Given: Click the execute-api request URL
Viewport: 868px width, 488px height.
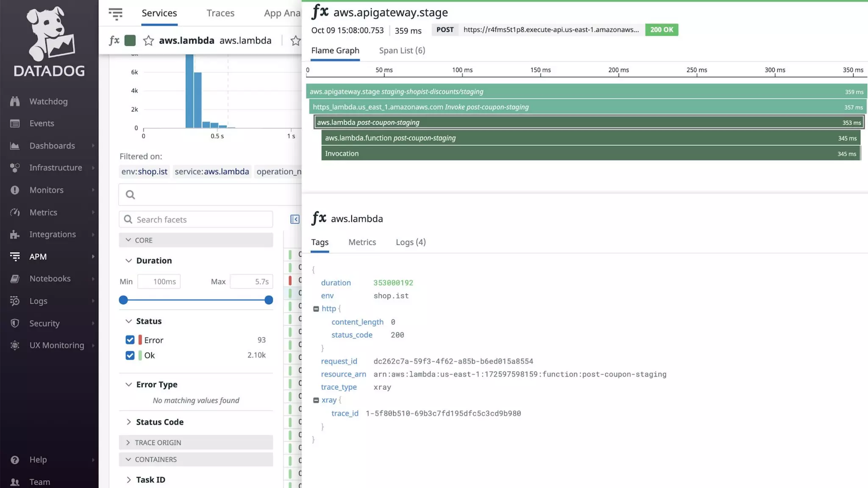Looking at the screenshot, I should pos(551,30).
